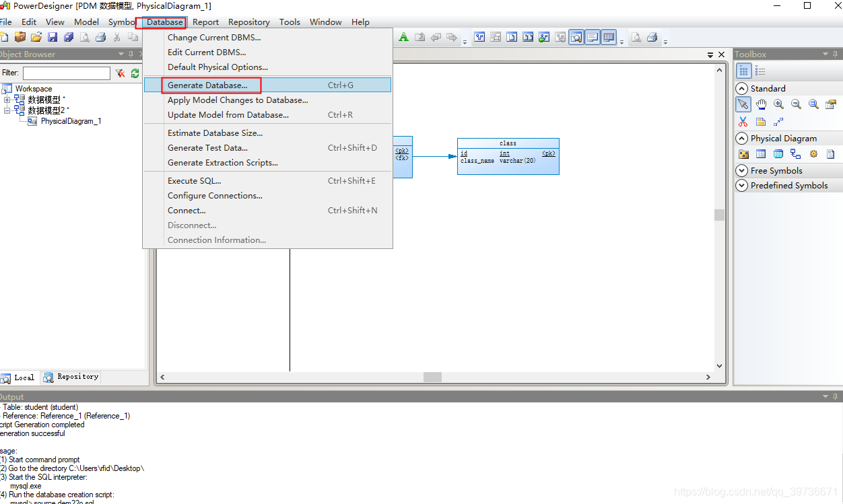Click the Print Preview toolbar icon
843x504 pixels.
click(x=85, y=37)
